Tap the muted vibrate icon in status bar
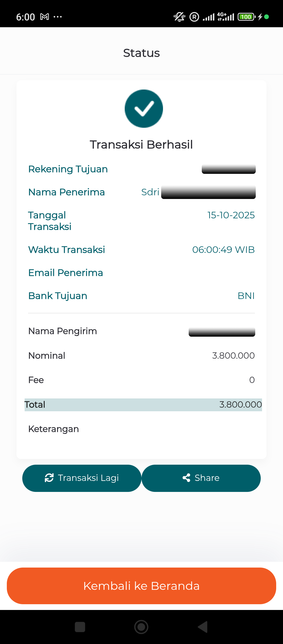The height and width of the screenshot is (644, 283). pyautogui.click(x=179, y=17)
